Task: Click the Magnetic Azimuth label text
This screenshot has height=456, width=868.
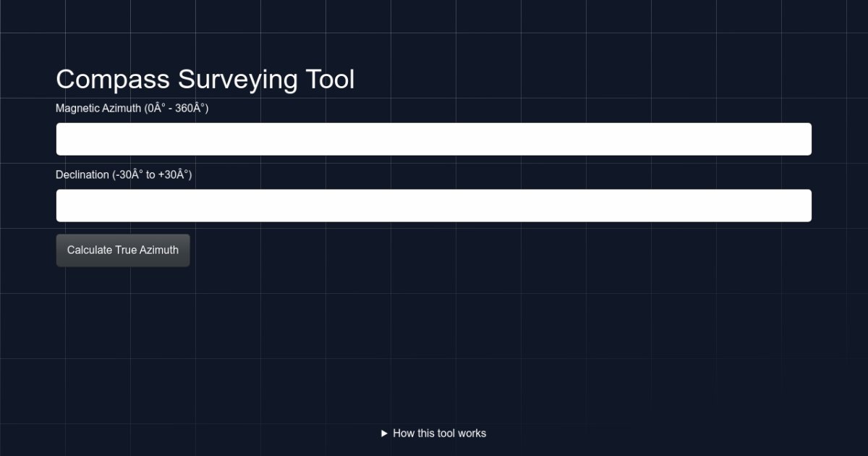Action: click(x=132, y=109)
